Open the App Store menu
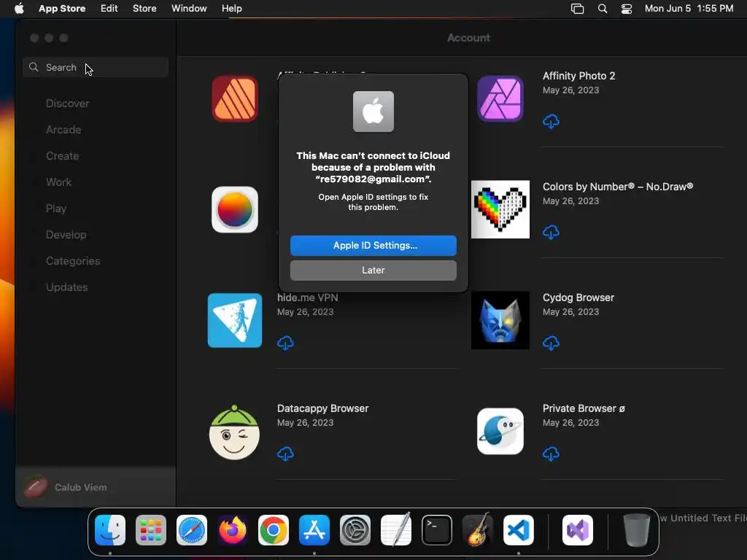Screen dimensions: 747x560 [x=62, y=9]
